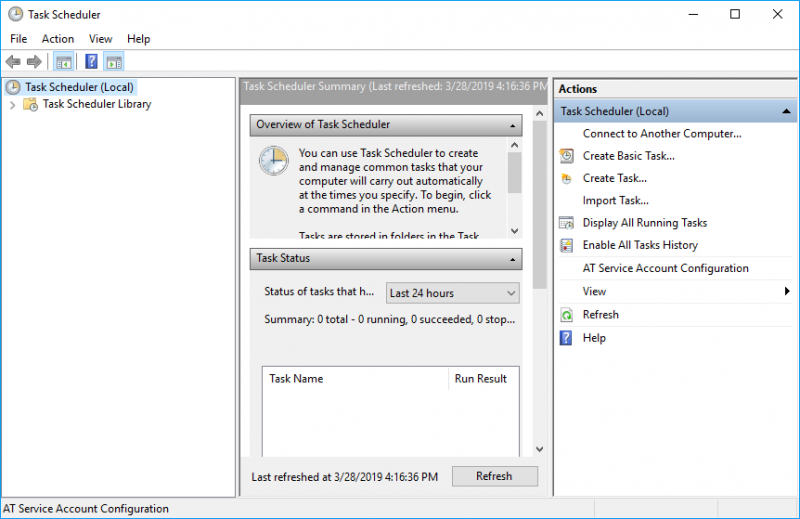Collapse the Task Status section
The height and width of the screenshot is (519, 800).
point(513,260)
